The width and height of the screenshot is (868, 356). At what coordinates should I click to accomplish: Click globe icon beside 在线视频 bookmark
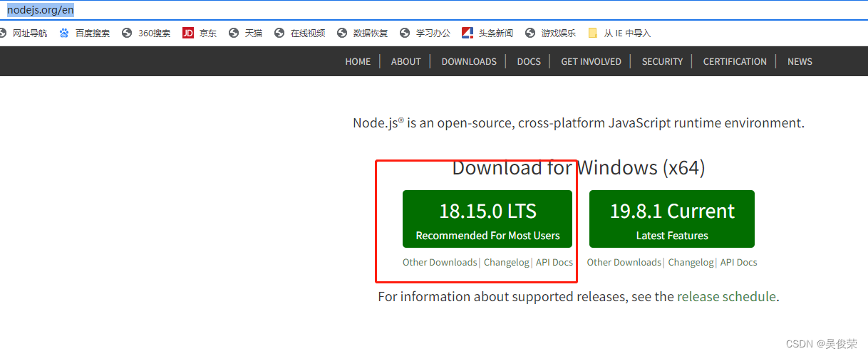279,33
